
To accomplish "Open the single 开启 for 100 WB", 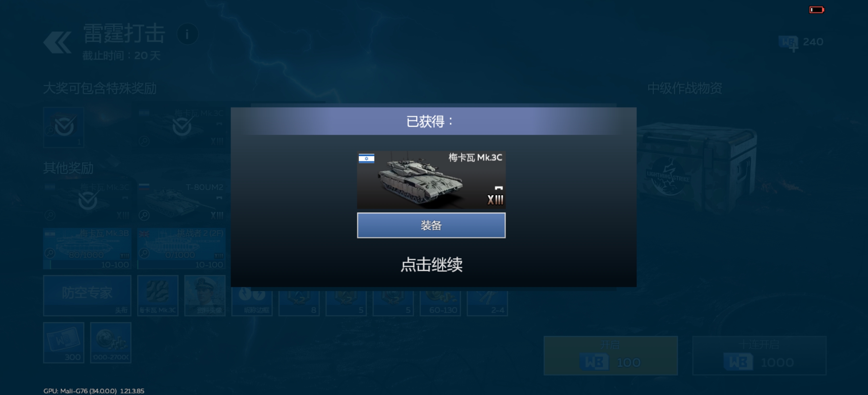I will 611,355.
